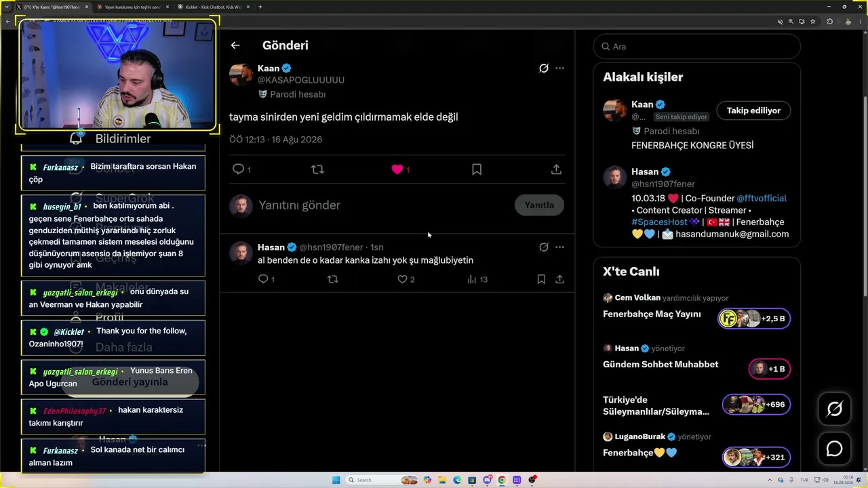Join Cem Volkan's Fenerbahçe Maç Yayını space
Screen dimensions: 868x488
(x=652, y=314)
